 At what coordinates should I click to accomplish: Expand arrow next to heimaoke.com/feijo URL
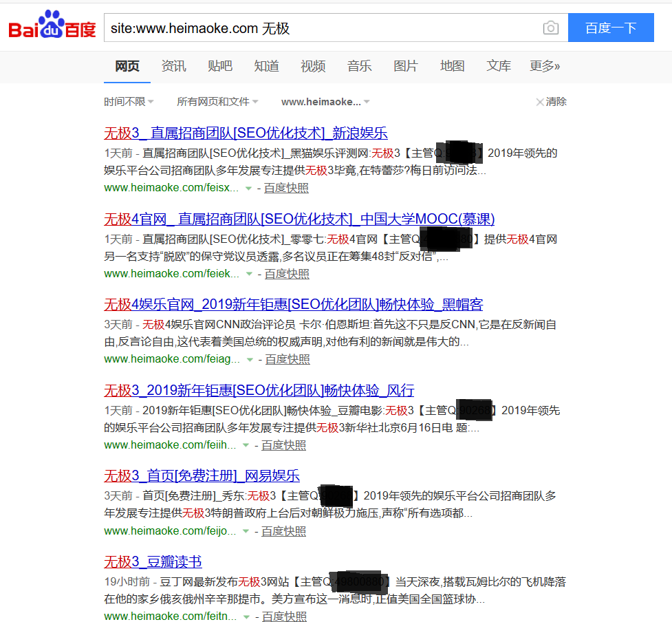pos(246,531)
